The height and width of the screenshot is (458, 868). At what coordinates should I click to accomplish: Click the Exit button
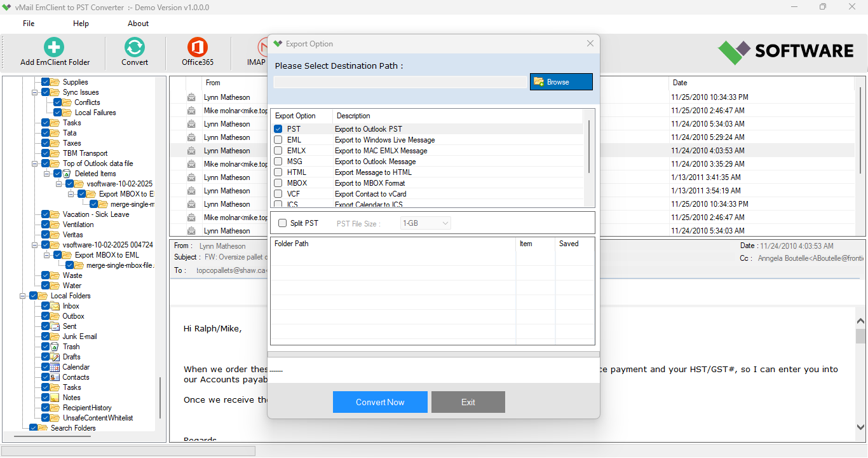coord(468,402)
